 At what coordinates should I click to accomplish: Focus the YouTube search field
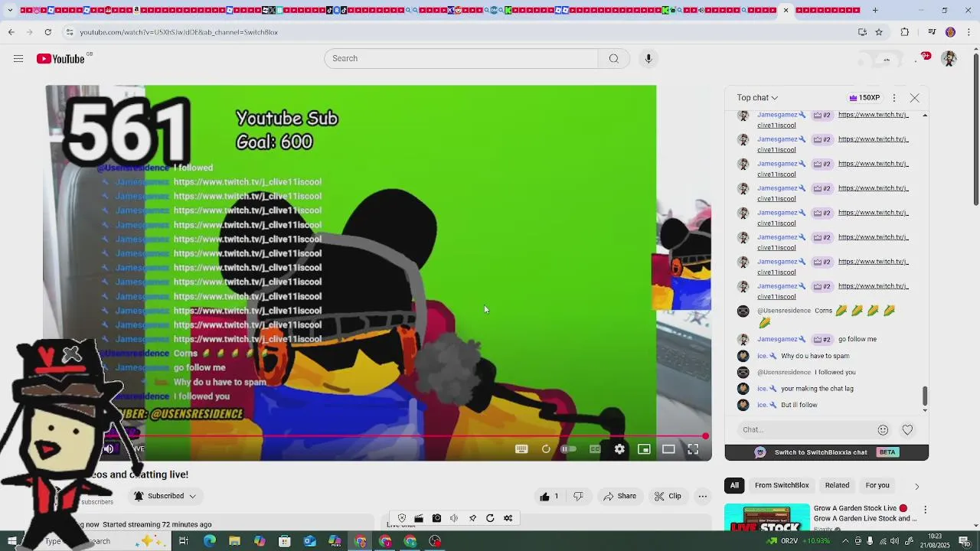(461, 59)
